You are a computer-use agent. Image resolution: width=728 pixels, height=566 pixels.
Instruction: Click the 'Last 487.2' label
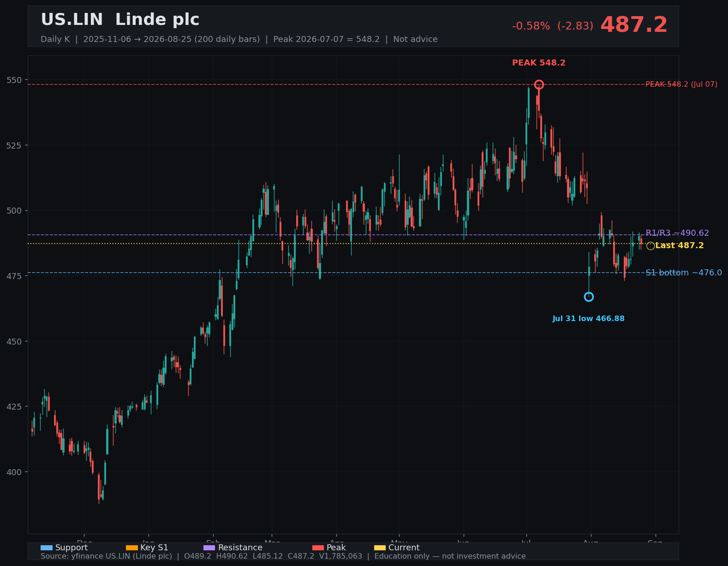pos(680,245)
